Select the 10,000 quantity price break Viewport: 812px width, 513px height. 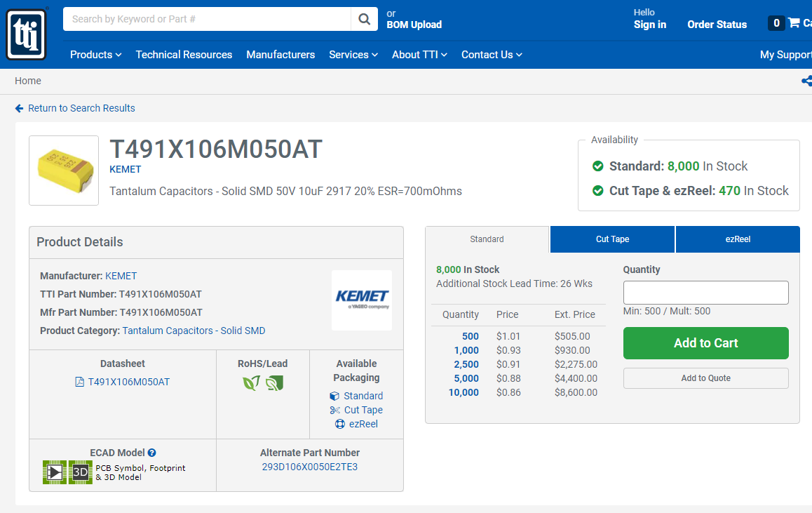pos(464,392)
